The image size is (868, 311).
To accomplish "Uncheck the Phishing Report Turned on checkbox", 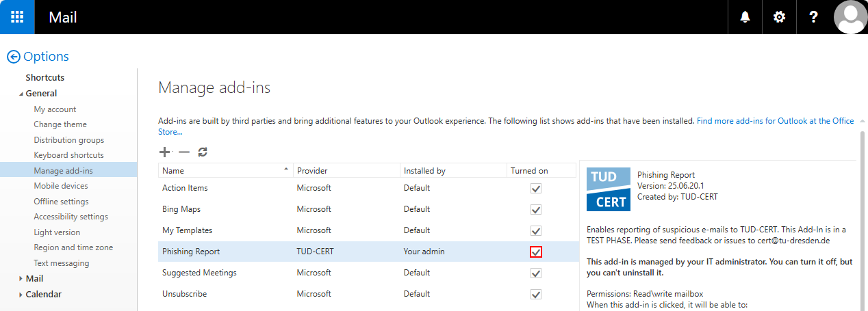I will coord(536,252).
